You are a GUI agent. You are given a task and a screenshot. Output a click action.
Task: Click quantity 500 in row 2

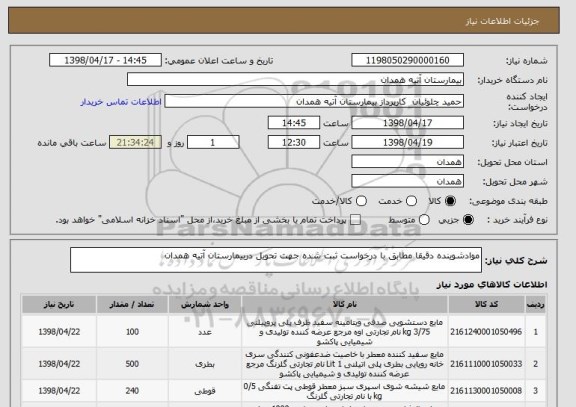pyautogui.click(x=132, y=364)
